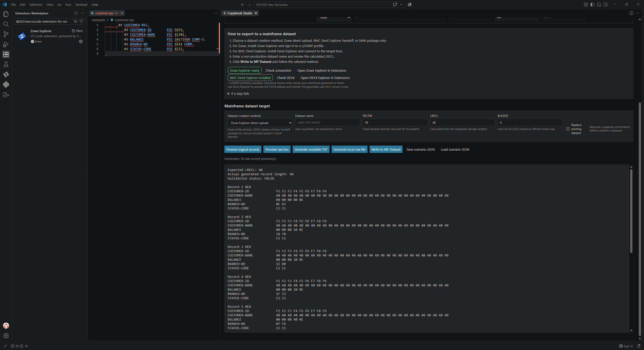Click Copybook Studio page vertical scrollbar

[640, 219]
